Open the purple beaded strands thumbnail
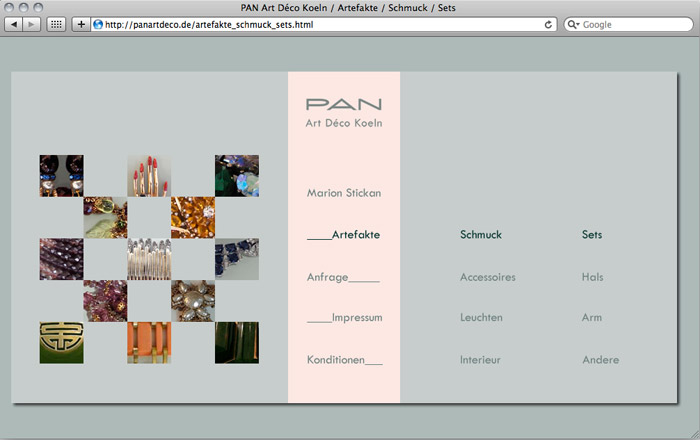This screenshot has width=700, height=440. click(62, 259)
